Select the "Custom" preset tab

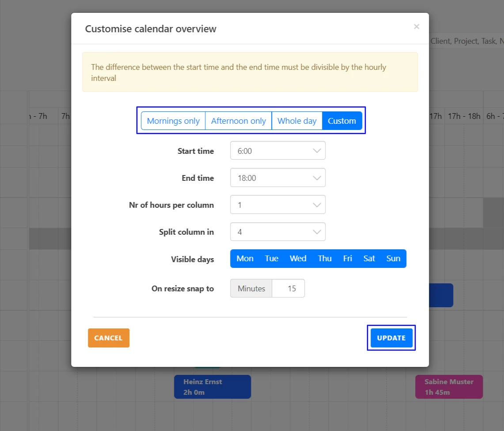coord(342,121)
